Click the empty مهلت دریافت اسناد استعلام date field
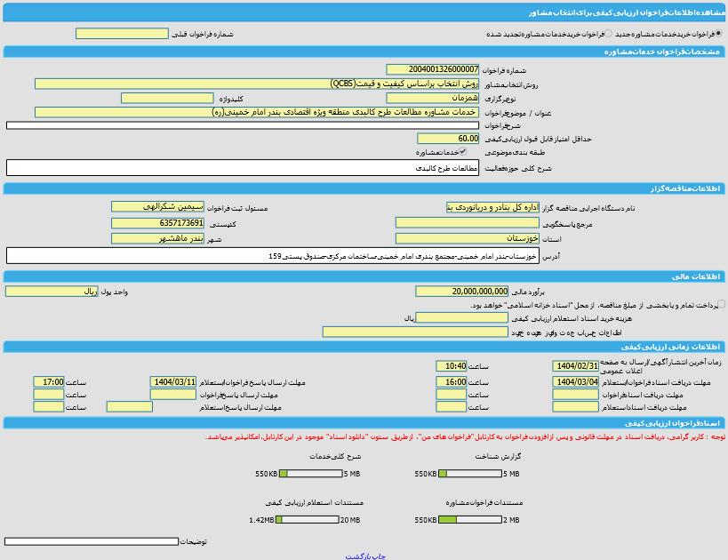Image resolution: width=728 pixels, height=560 pixels. (x=576, y=407)
